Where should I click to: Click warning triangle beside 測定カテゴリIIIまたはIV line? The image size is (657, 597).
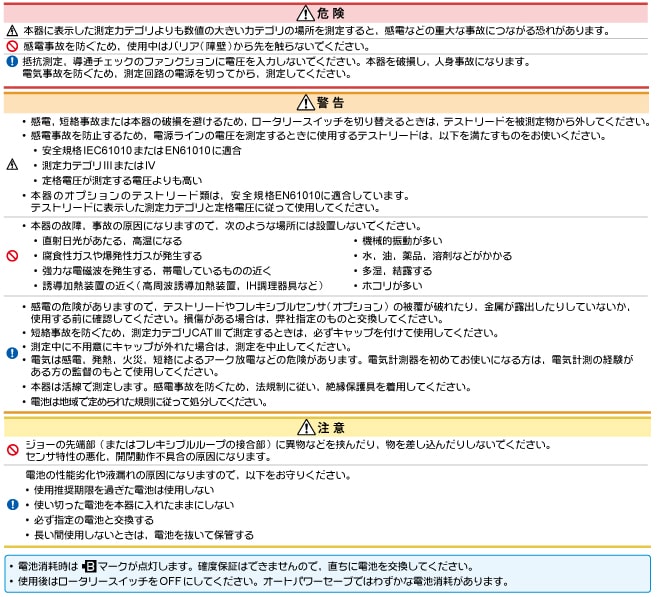point(12,165)
